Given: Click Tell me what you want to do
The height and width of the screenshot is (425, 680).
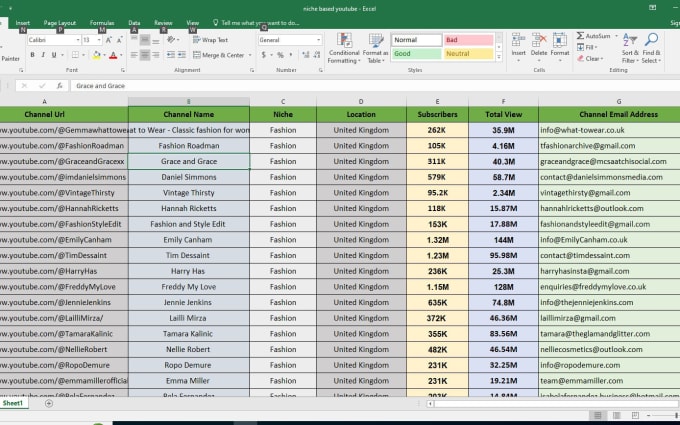Looking at the screenshot, I should (256, 23).
